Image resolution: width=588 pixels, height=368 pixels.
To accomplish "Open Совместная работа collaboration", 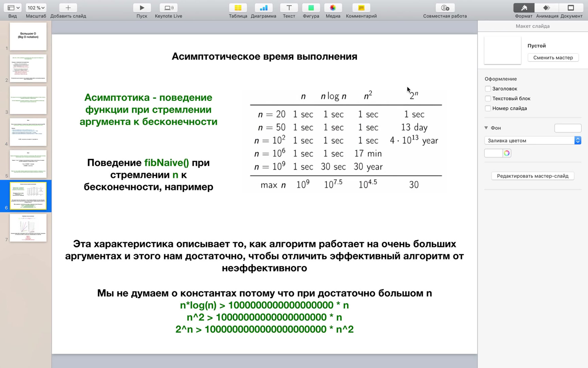I will pyautogui.click(x=445, y=8).
